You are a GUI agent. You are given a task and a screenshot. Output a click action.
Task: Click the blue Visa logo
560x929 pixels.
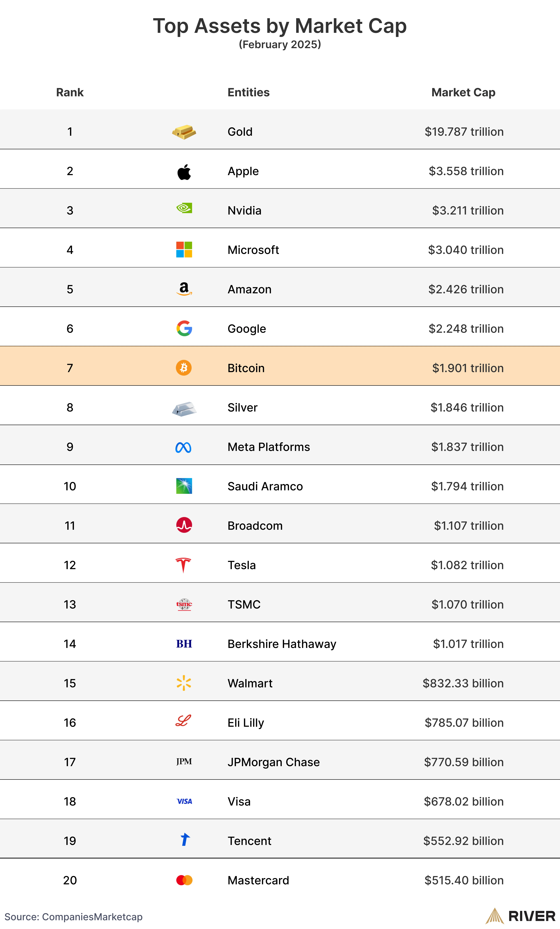tap(185, 801)
